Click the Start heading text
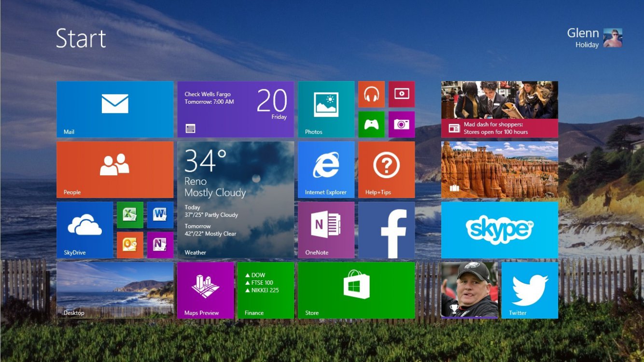The image size is (644, 362). [81, 38]
